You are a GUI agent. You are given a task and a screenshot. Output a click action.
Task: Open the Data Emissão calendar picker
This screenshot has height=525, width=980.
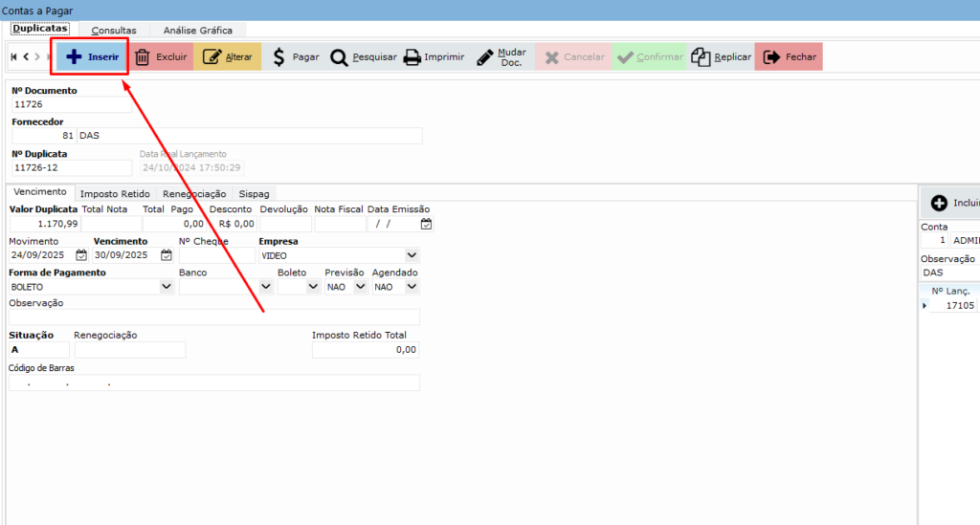[x=426, y=225]
